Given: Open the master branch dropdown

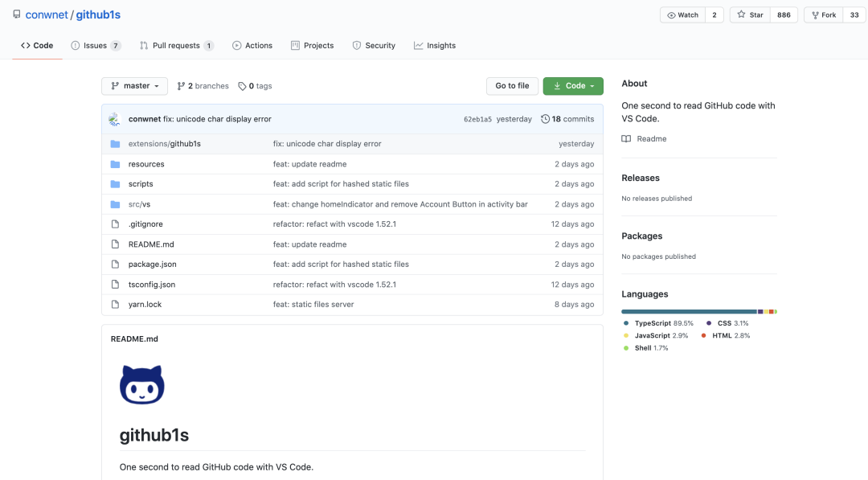Looking at the screenshot, I should click(133, 85).
